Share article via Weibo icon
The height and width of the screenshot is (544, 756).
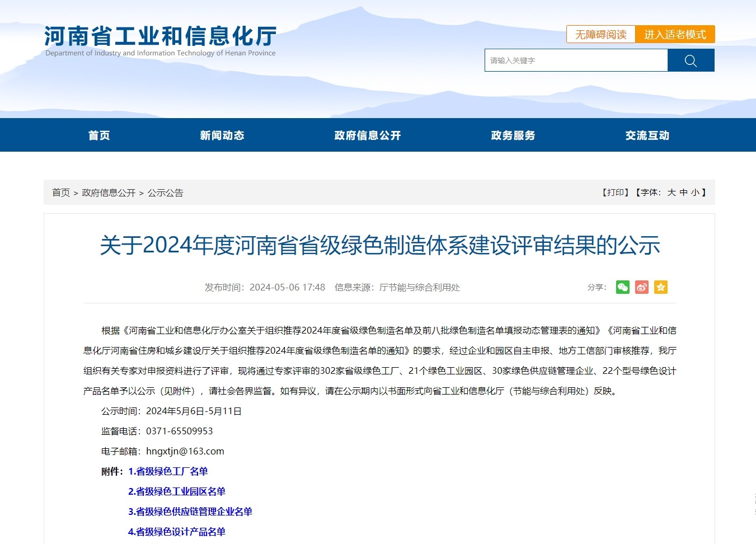pos(641,287)
